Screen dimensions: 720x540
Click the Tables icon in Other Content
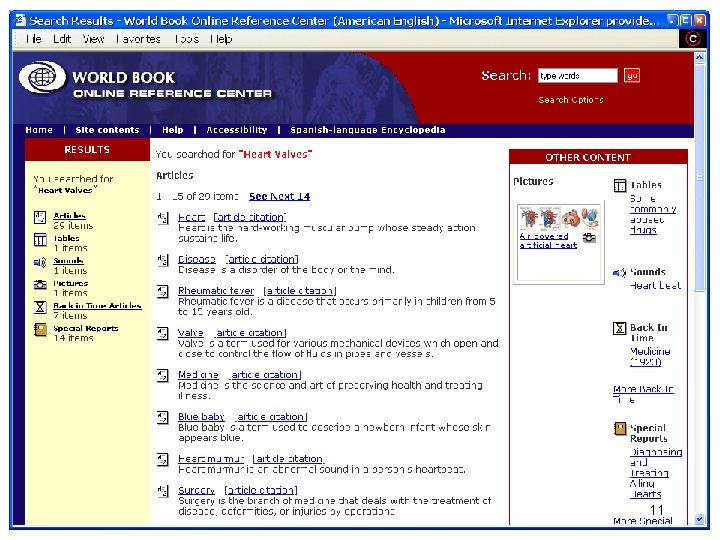(620, 186)
